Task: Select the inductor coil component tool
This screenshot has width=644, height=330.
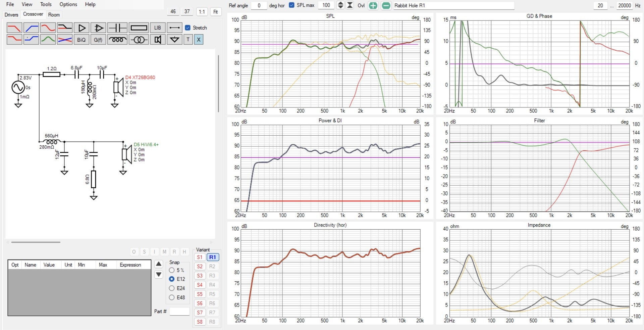Action: click(117, 40)
